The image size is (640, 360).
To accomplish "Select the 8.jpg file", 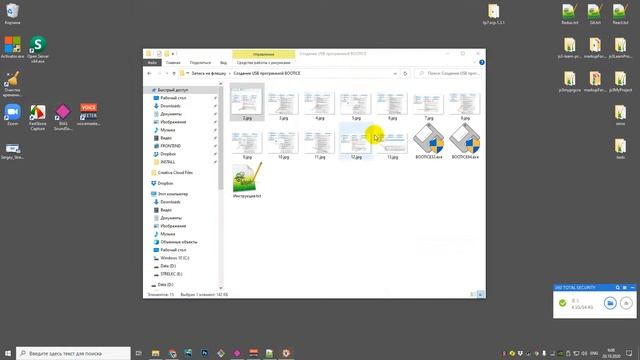I will tap(464, 105).
